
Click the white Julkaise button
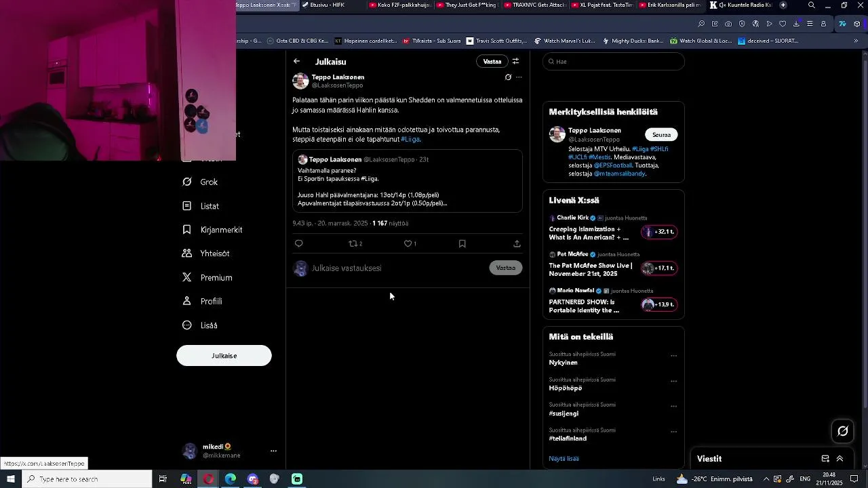click(224, 356)
